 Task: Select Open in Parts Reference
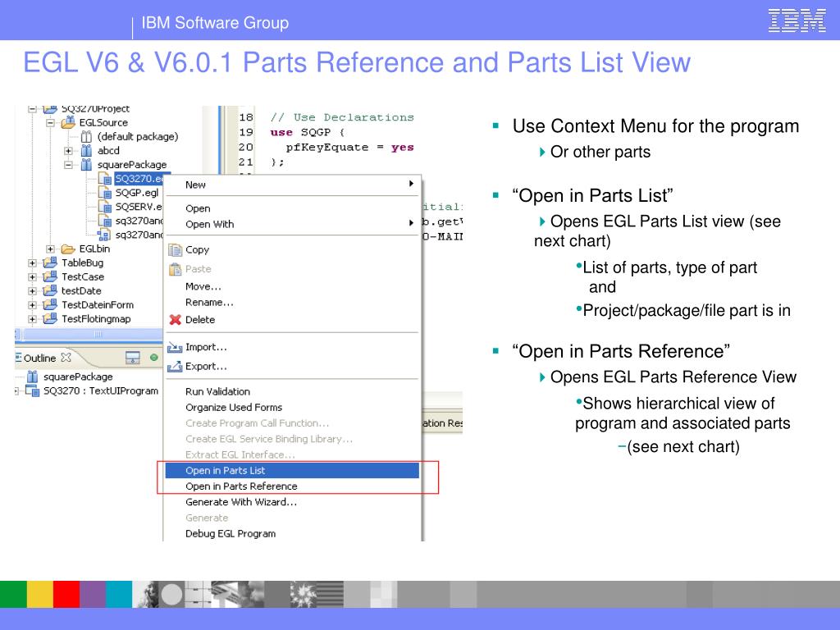pos(292,486)
